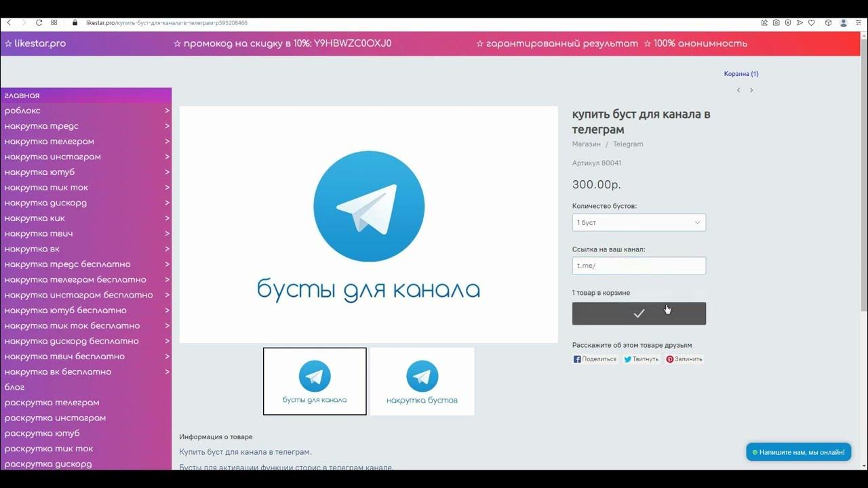
Task: Open the накрутка твич menu item
Action: 85,234
